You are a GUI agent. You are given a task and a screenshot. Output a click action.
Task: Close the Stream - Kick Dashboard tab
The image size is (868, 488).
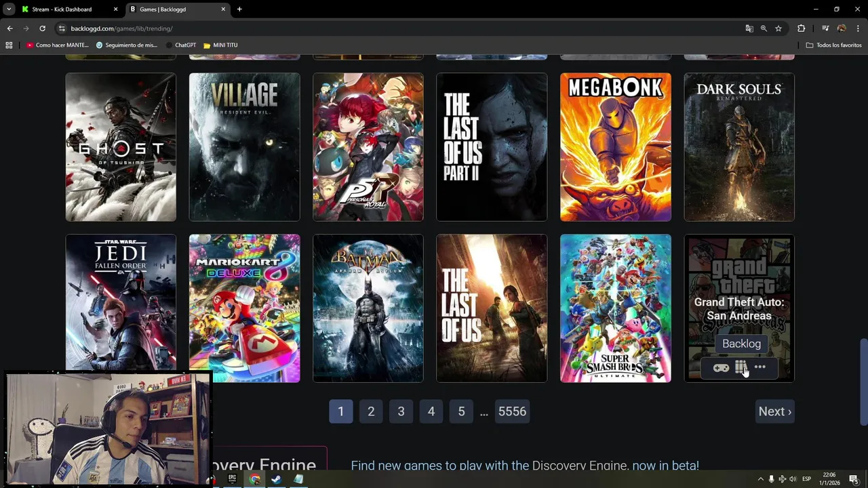tap(115, 9)
